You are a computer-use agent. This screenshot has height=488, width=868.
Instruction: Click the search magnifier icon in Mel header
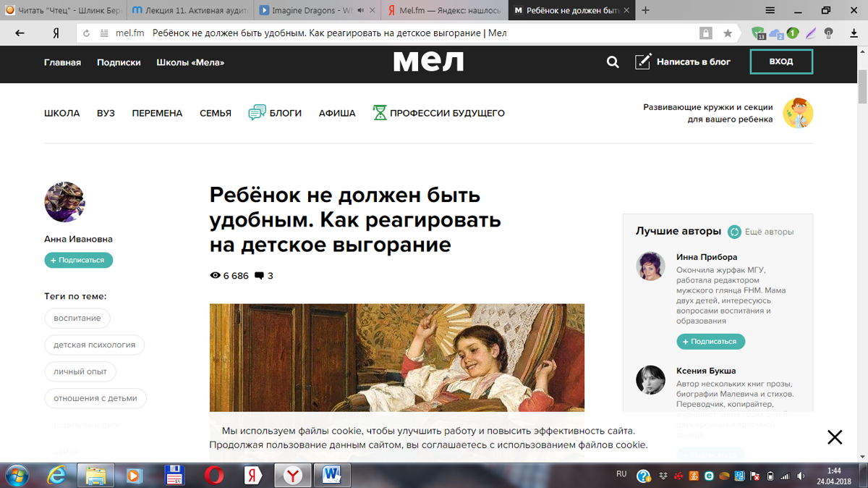point(613,62)
